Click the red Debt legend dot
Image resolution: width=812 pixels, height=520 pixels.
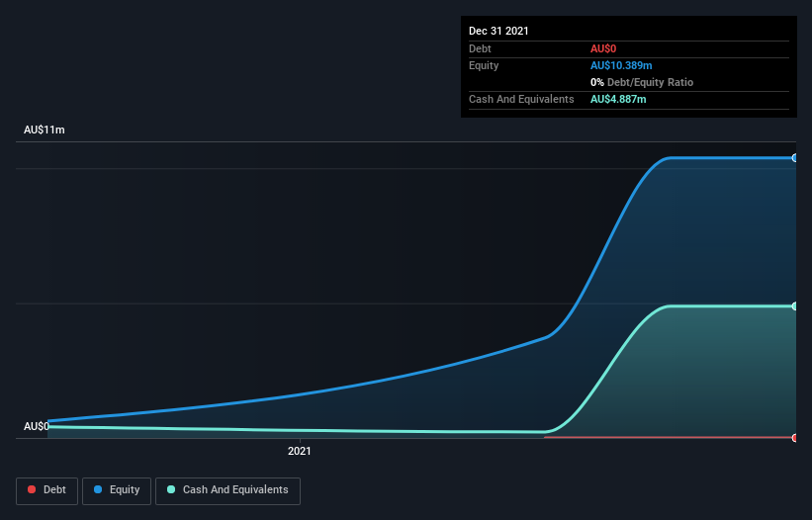pyautogui.click(x=32, y=489)
